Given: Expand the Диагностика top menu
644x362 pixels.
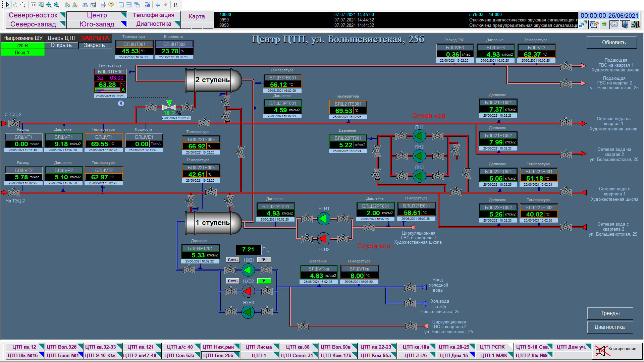Looking at the screenshot, I should [x=154, y=24].
